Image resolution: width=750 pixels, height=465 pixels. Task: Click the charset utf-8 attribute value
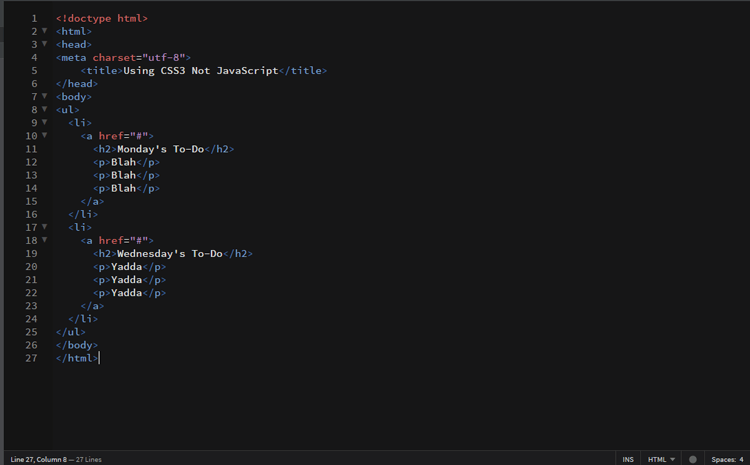164,57
